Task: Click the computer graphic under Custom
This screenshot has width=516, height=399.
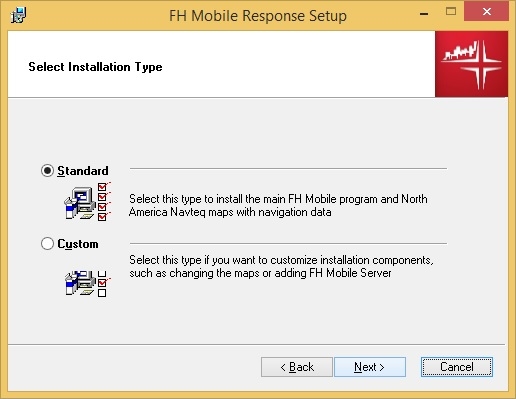Action: tap(80, 283)
